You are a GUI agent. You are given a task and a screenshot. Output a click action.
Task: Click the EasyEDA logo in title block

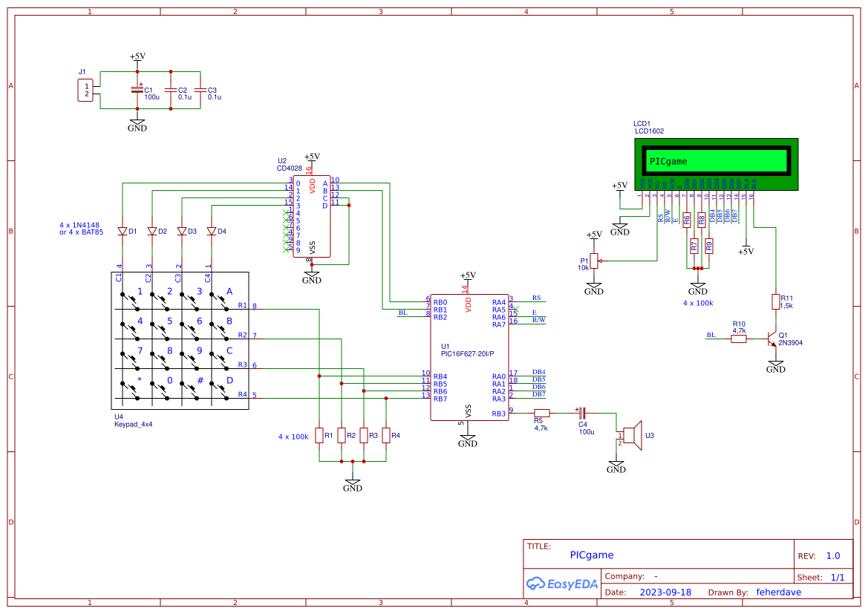[562, 584]
